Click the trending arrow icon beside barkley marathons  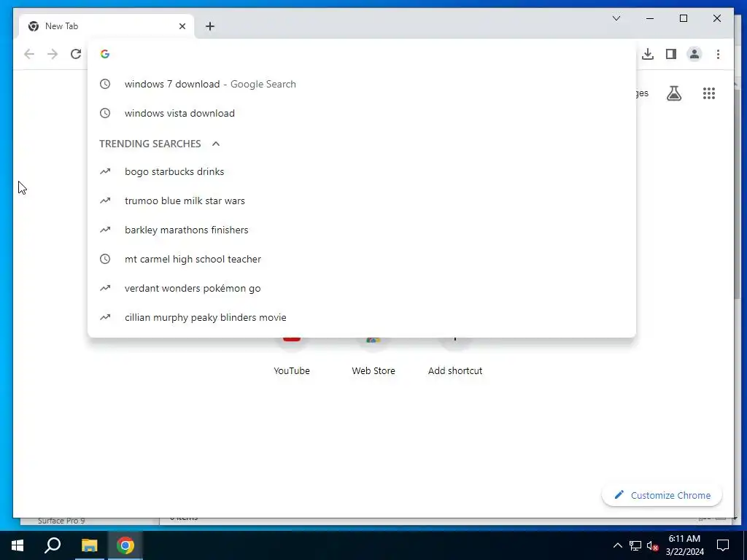pyautogui.click(x=105, y=230)
